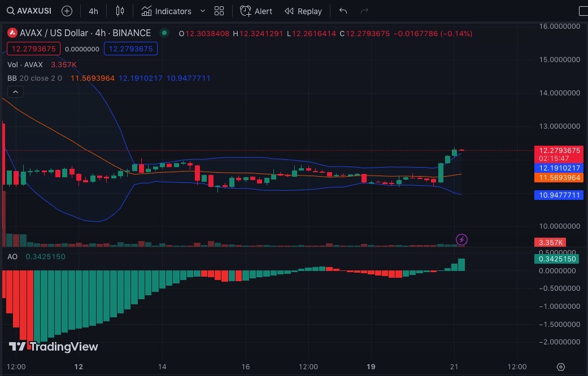Select the AO indicator legend label
This screenshot has height=376, width=588.
(x=12, y=256)
